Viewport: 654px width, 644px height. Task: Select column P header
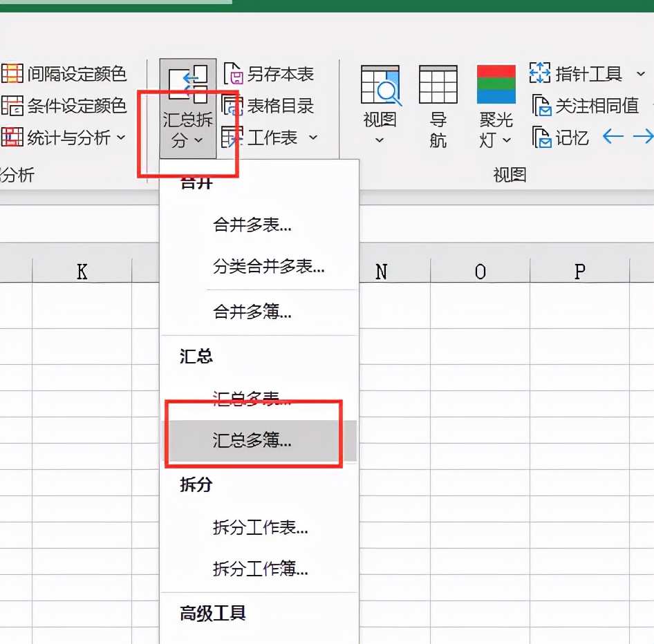580,272
